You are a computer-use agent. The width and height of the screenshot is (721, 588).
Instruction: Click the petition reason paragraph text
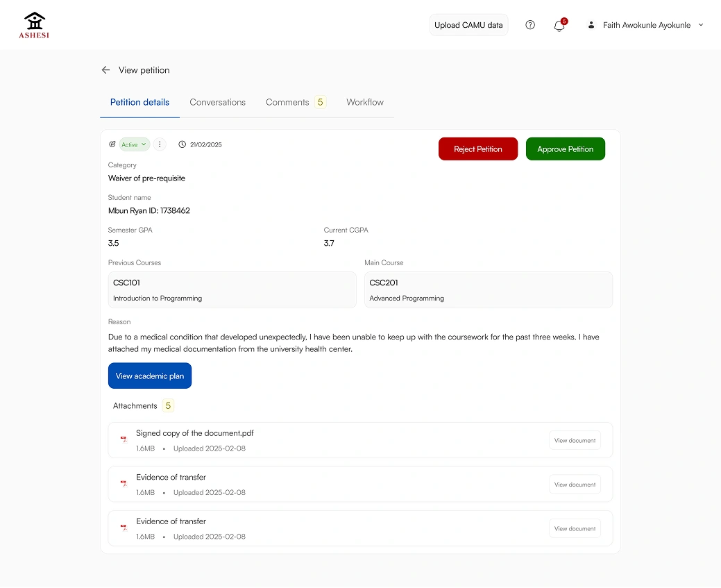click(x=354, y=343)
